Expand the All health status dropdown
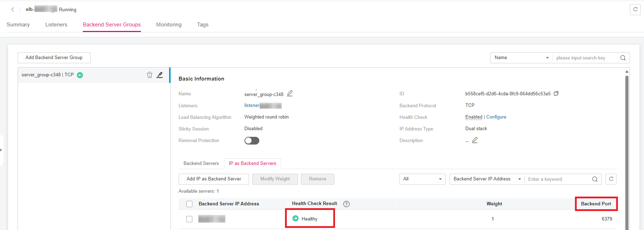The image size is (644, 230). pos(422,179)
